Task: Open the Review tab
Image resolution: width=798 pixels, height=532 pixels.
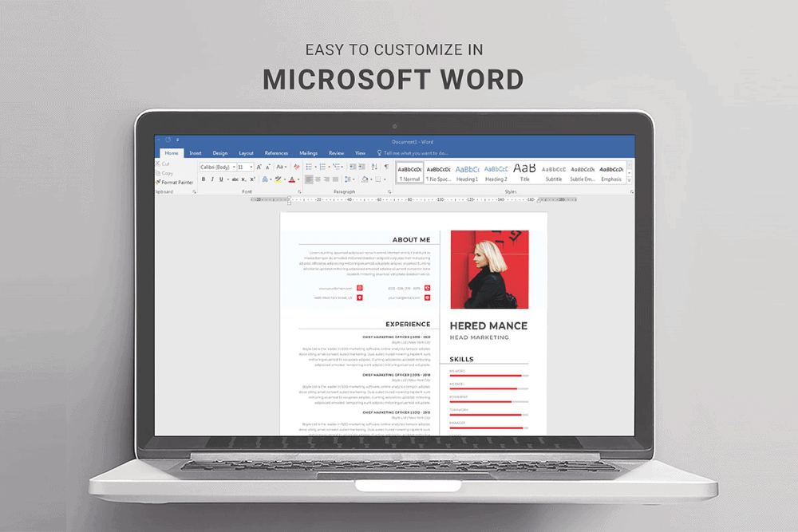Action: click(x=337, y=153)
